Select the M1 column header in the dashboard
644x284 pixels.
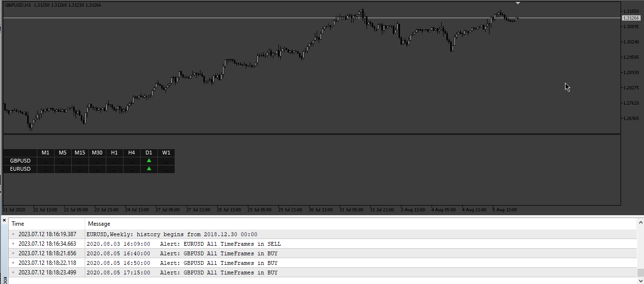pos(45,153)
